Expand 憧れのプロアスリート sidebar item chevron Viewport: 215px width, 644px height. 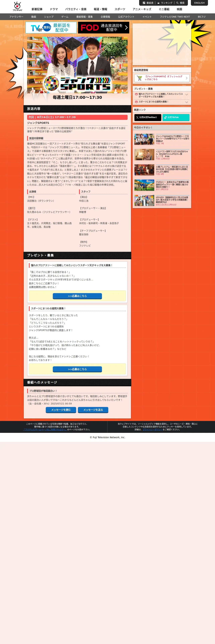point(187,95)
